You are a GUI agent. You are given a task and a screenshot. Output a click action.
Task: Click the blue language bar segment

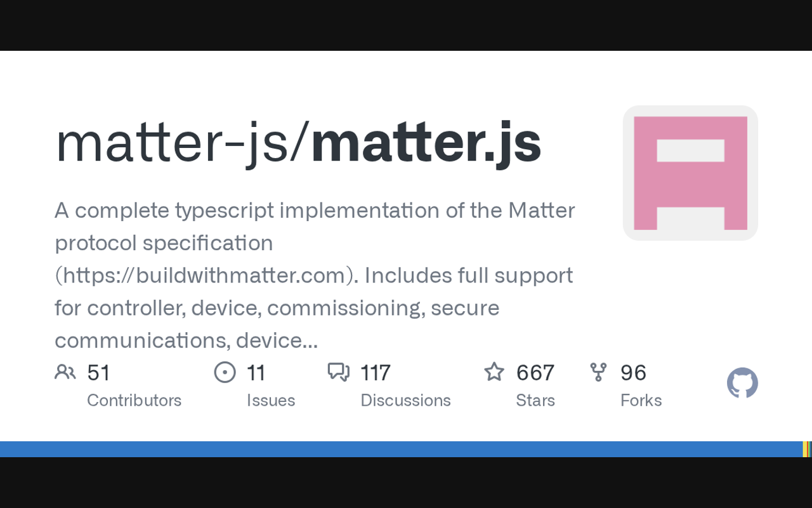click(400, 449)
